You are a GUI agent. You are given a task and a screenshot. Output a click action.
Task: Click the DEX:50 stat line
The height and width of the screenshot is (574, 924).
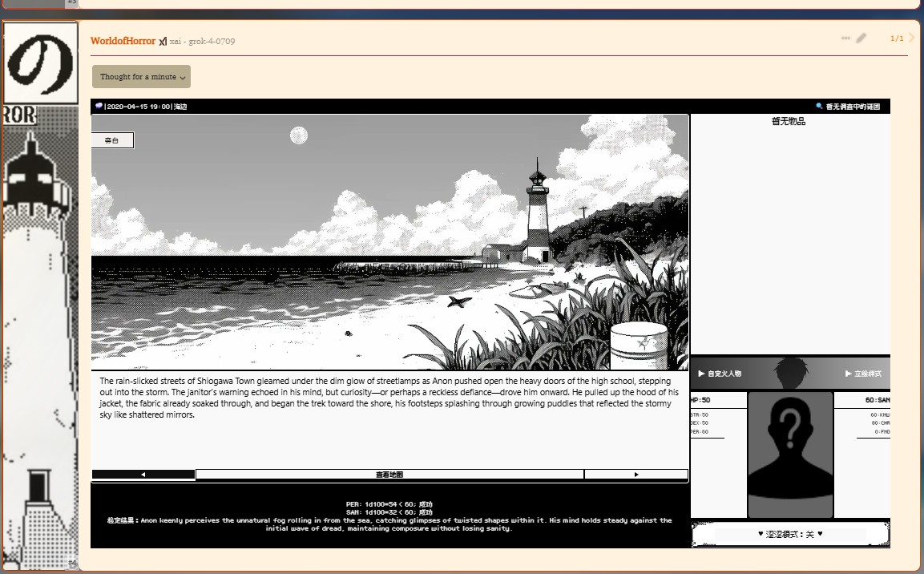(700, 423)
